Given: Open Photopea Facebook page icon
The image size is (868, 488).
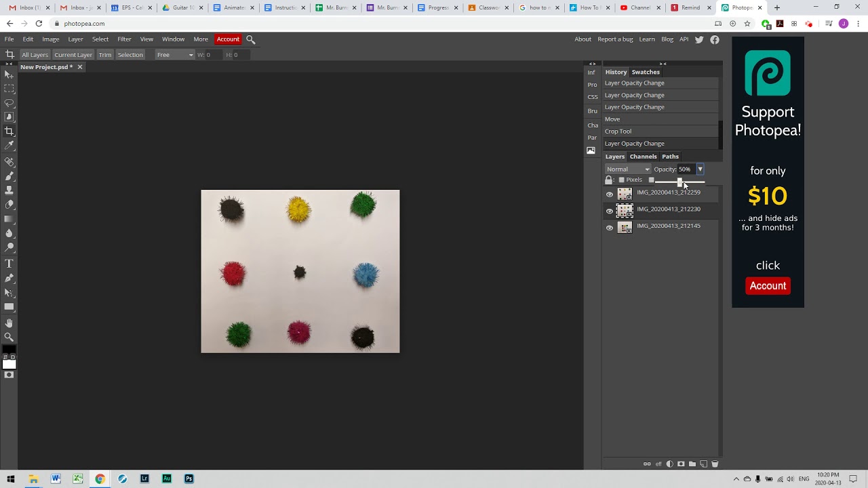Looking at the screenshot, I should pyautogui.click(x=715, y=39).
